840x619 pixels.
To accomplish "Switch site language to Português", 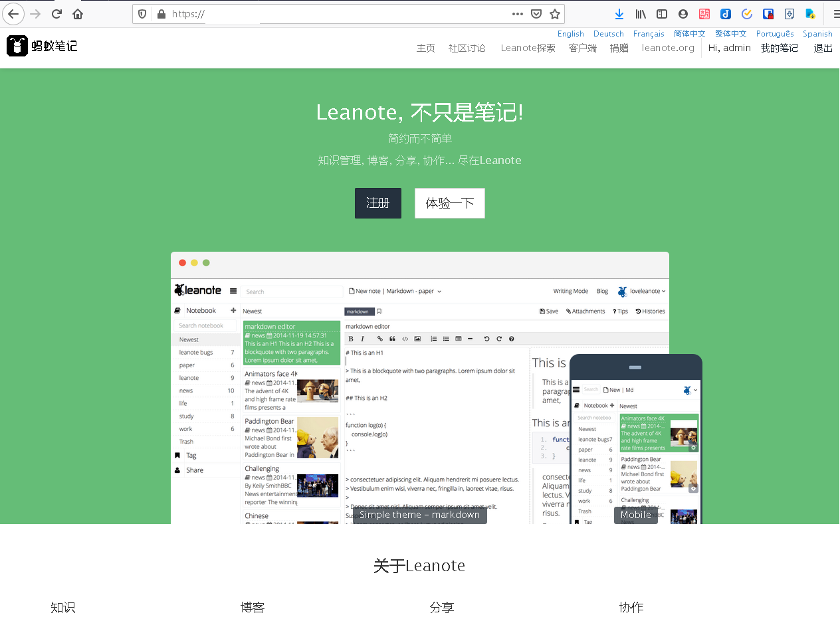I will click(x=775, y=34).
